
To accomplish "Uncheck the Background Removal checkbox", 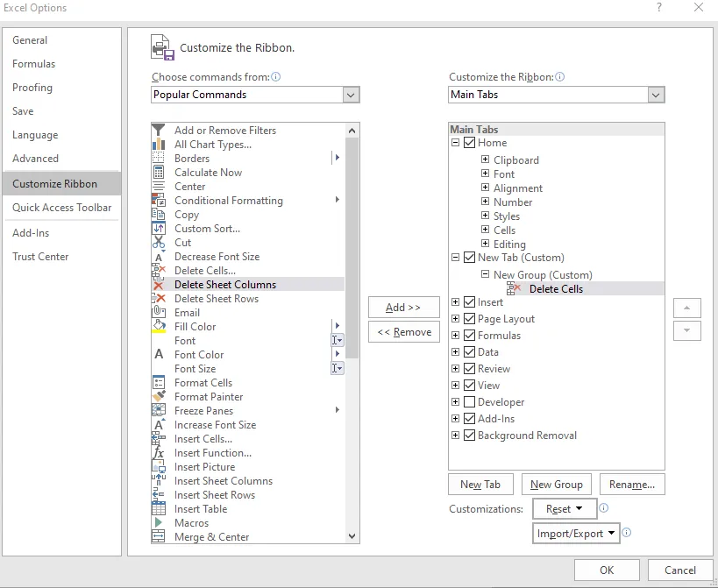I will point(469,436).
